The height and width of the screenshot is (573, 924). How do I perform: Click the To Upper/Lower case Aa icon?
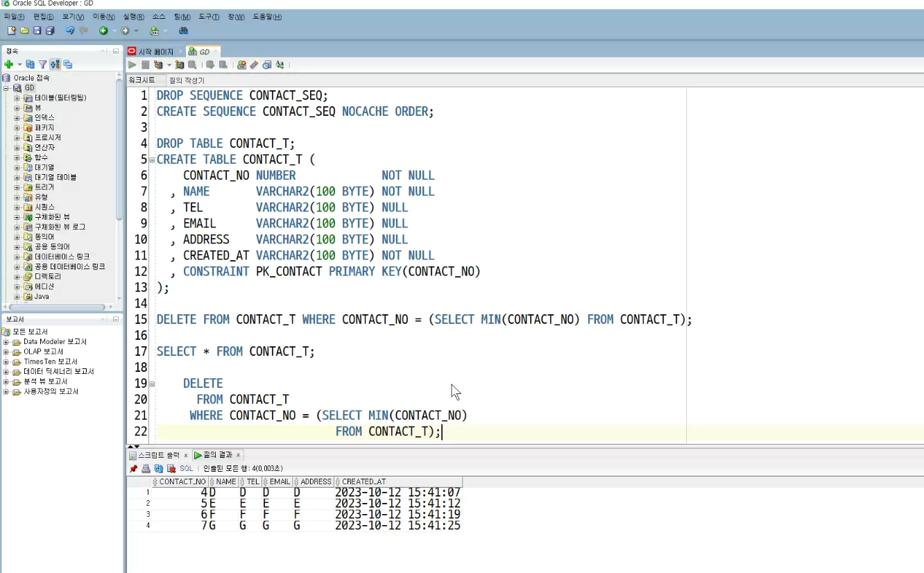click(x=280, y=65)
